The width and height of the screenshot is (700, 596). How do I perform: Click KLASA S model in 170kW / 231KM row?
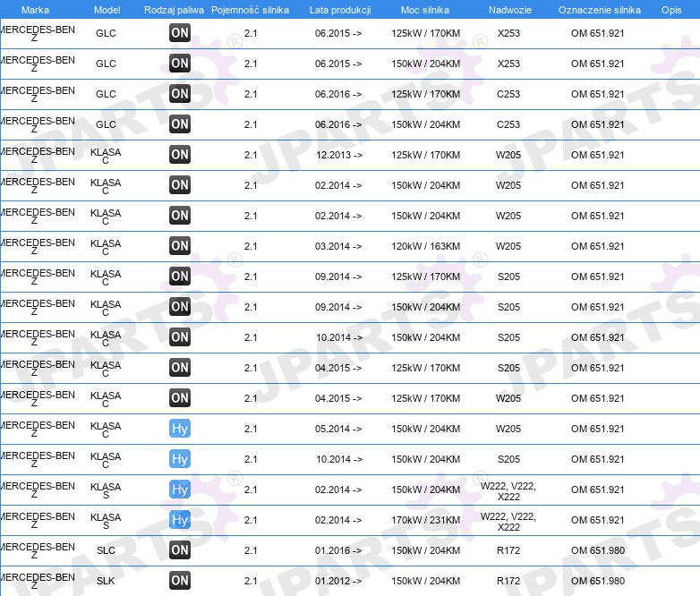click(106, 521)
